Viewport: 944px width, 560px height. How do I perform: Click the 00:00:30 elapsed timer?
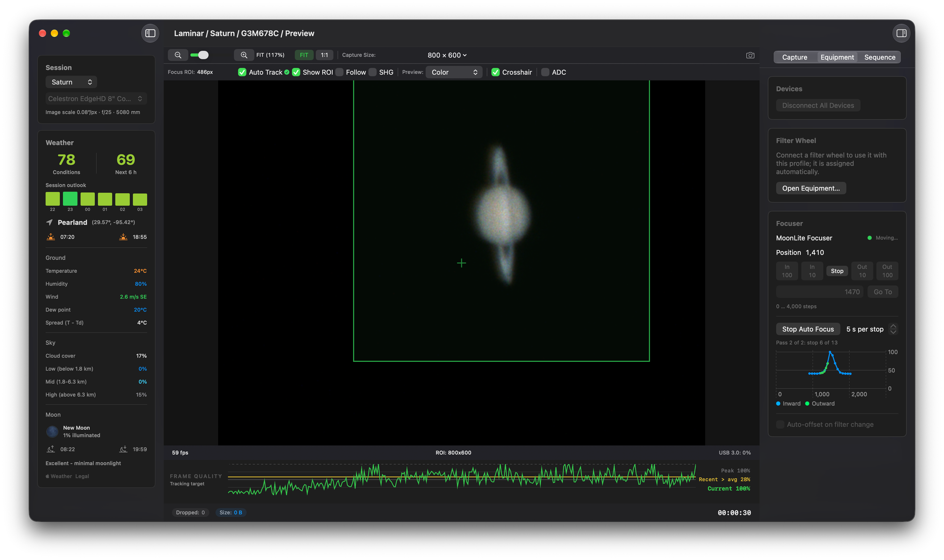point(734,512)
